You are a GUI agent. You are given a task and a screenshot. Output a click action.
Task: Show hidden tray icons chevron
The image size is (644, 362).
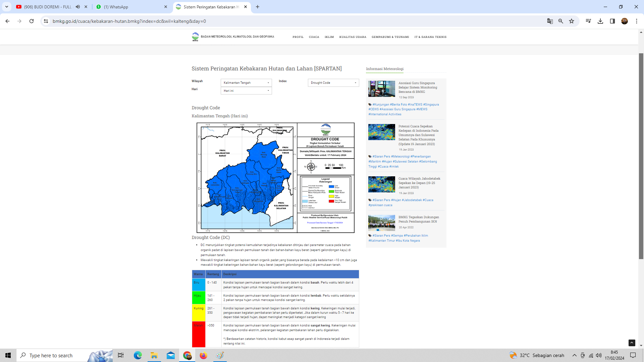pos(575,355)
